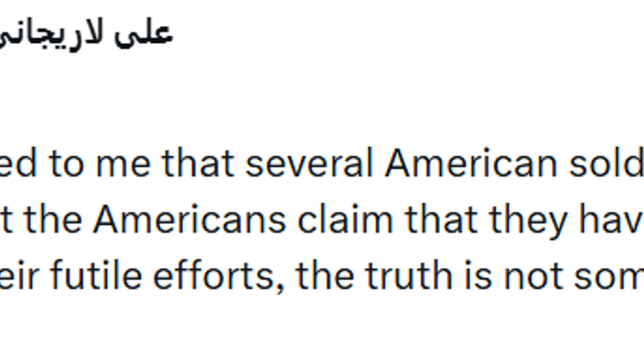This screenshot has height=362, width=644.
Task: Click the word "not" in the last line
Action: click(533, 276)
